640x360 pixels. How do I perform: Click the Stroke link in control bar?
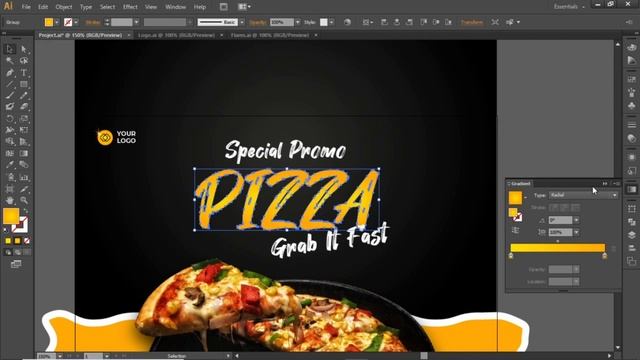click(x=93, y=22)
